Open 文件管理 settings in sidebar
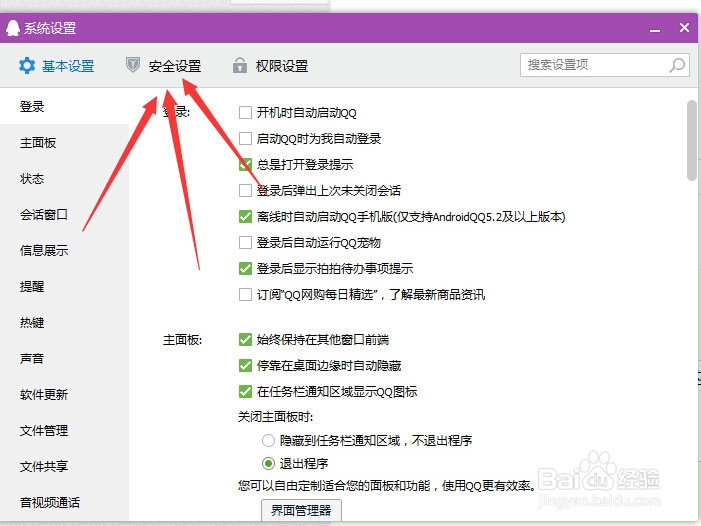The width and height of the screenshot is (701, 526). coord(64,430)
